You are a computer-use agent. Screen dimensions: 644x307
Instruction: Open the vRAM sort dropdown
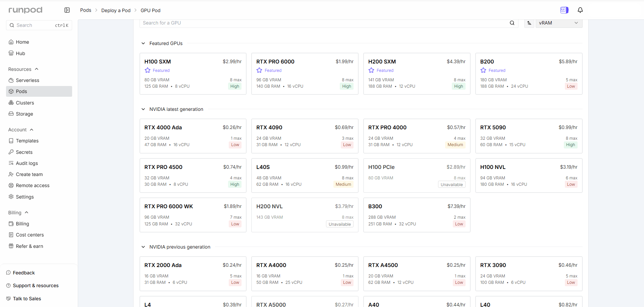559,23
